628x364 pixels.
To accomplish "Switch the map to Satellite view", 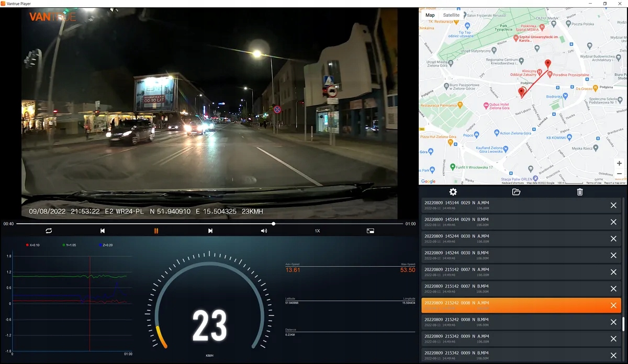I will [451, 15].
